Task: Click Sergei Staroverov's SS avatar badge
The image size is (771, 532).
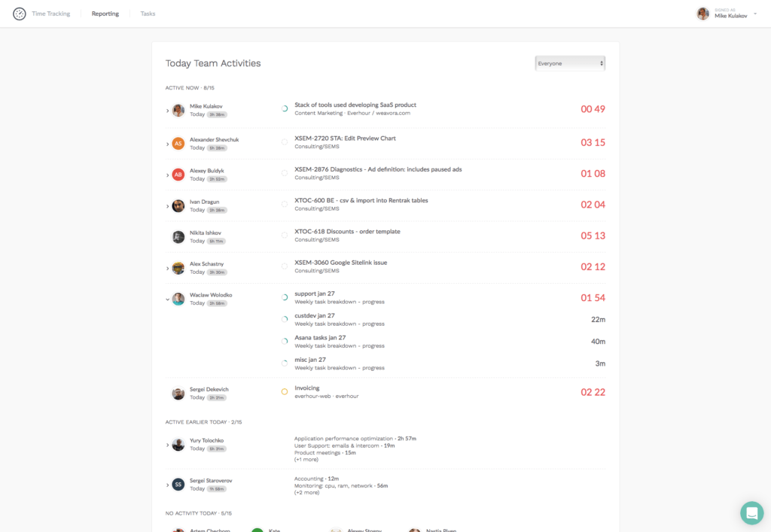Action: tap(178, 484)
